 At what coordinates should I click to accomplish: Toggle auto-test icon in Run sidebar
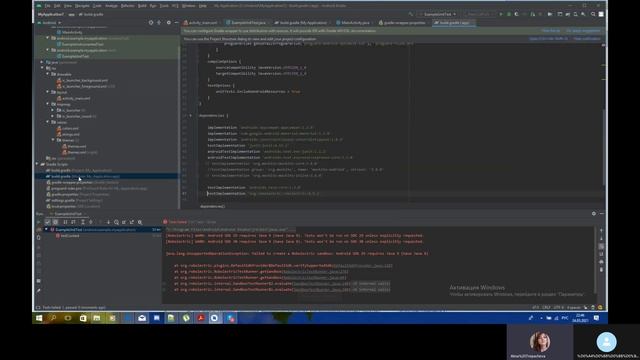coord(38,238)
